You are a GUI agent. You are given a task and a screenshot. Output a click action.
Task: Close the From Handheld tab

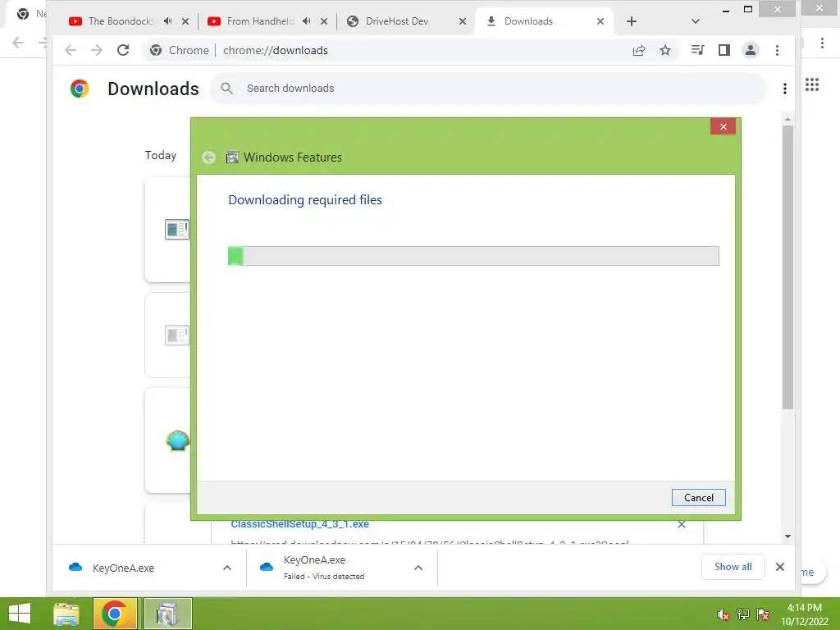pyautogui.click(x=324, y=21)
